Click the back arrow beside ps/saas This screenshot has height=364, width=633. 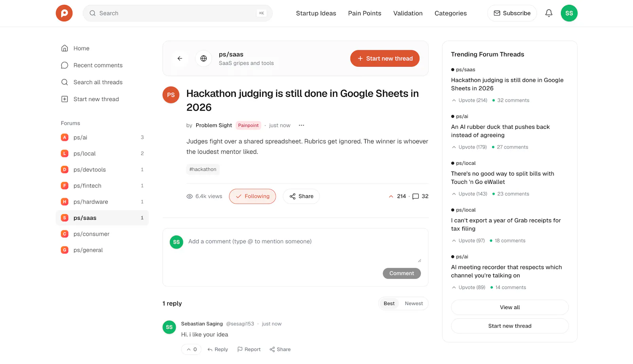180,58
